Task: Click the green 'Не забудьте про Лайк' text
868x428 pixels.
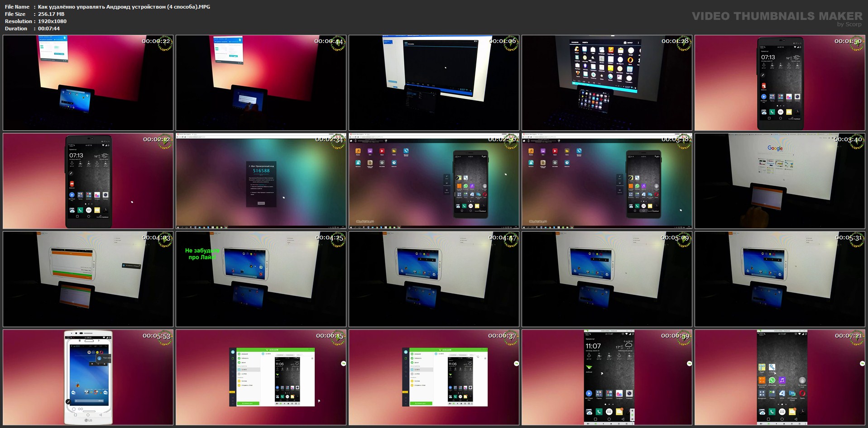Action: point(202,254)
